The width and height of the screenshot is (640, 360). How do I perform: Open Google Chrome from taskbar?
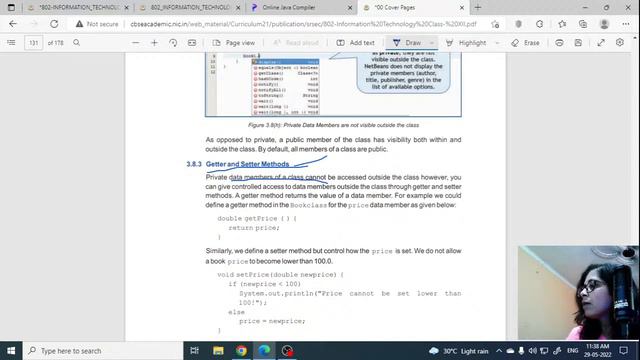[241, 351]
